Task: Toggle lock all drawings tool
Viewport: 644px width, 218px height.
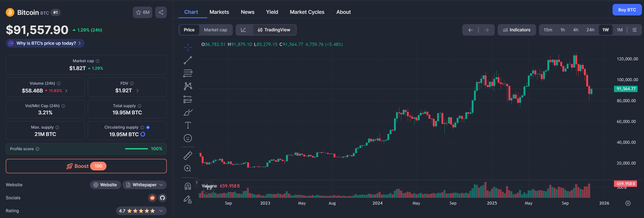Action: click(x=188, y=199)
